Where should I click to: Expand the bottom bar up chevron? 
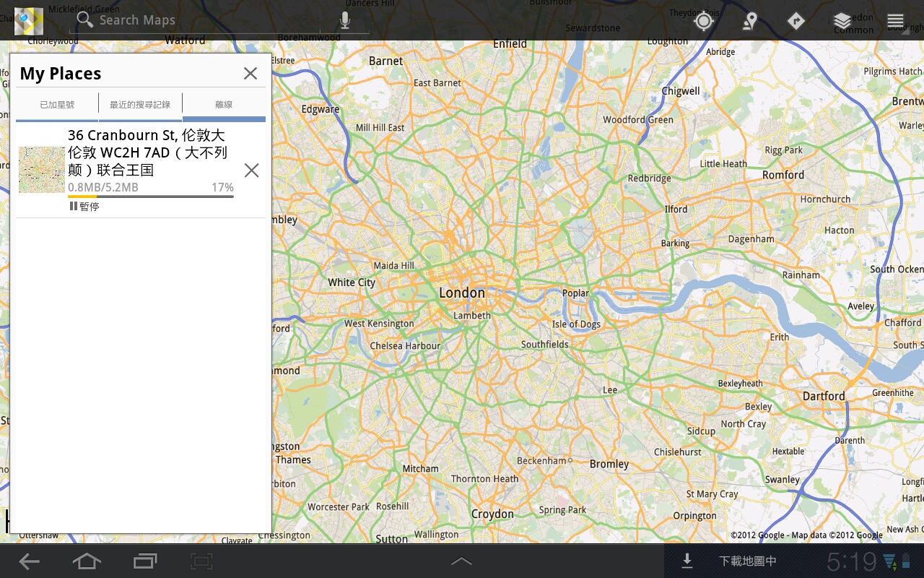tap(461, 561)
